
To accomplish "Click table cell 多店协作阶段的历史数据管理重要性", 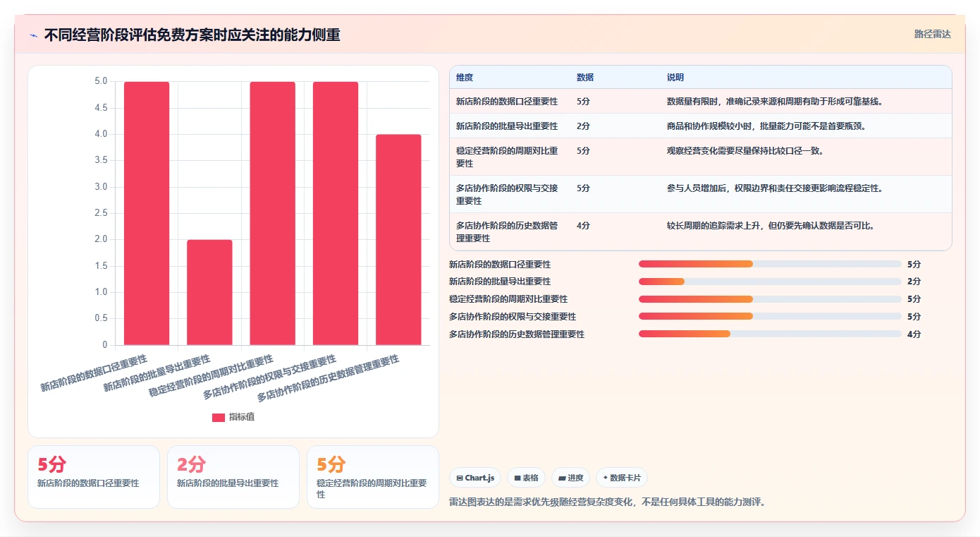I will pyautogui.click(x=507, y=231).
